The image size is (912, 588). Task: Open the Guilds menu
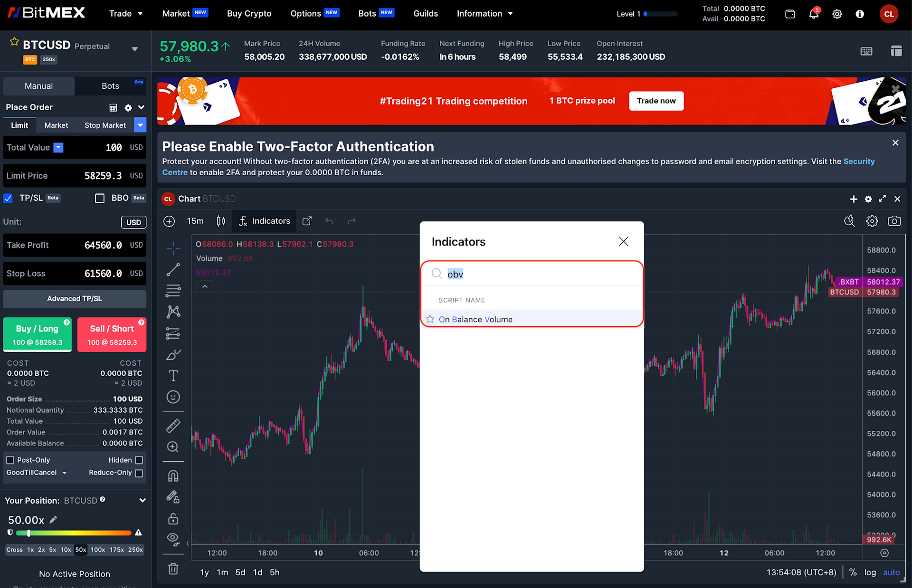coord(425,13)
